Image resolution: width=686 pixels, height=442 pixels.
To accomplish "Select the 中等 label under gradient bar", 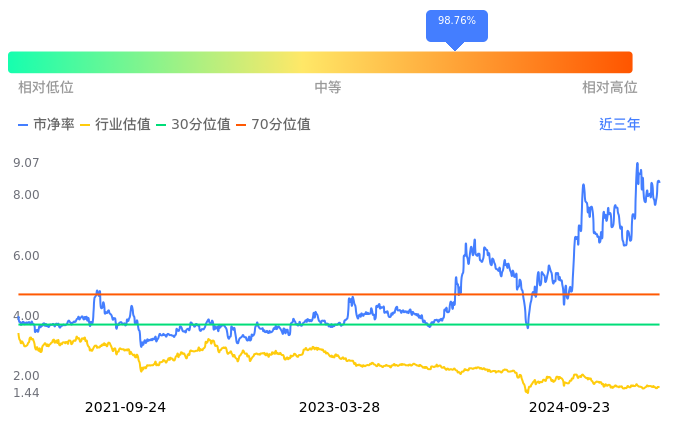I will click(328, 88).
